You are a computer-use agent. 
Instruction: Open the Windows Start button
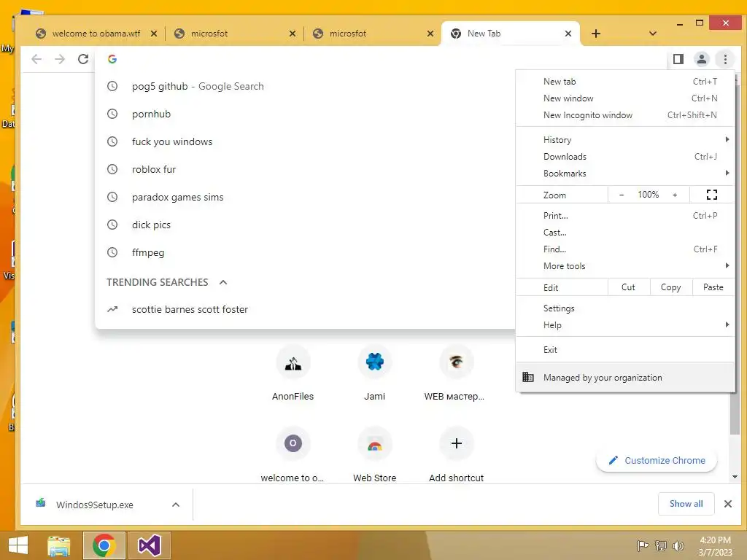[x=18, y=545]
